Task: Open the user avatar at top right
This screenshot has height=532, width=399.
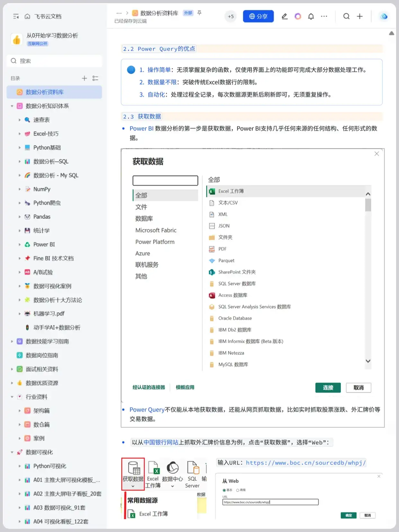Action: (x=384, y=16)
